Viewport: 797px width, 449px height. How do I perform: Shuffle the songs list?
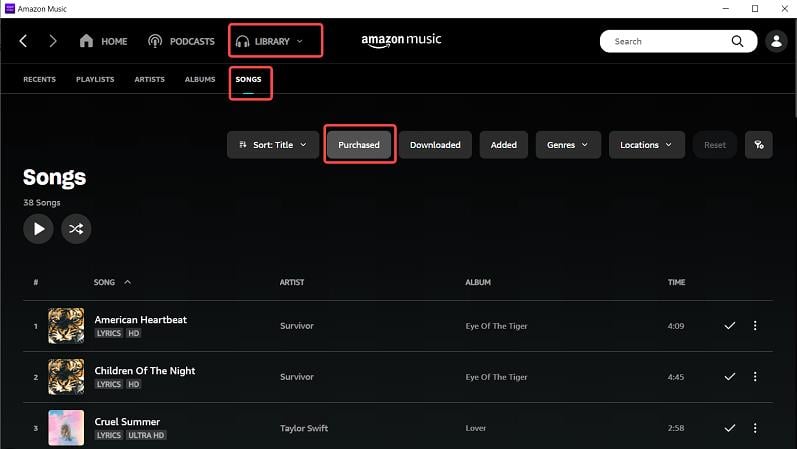(76, 229)
